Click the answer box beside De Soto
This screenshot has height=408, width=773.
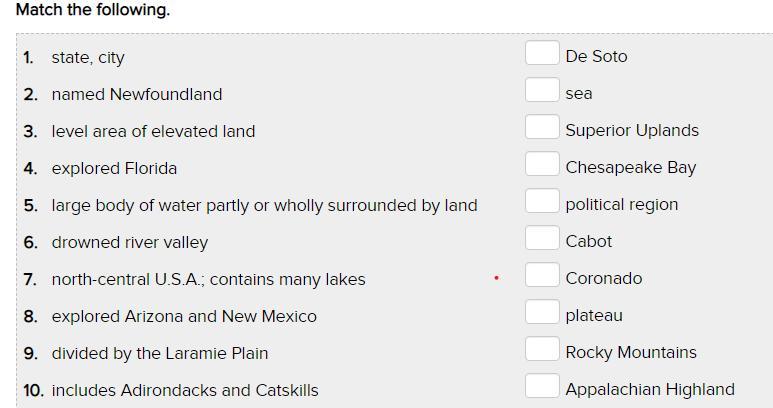(541, 53)
